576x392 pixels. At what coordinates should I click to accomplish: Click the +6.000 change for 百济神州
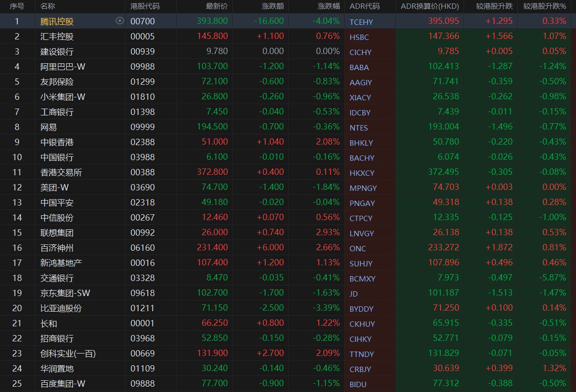270,247
